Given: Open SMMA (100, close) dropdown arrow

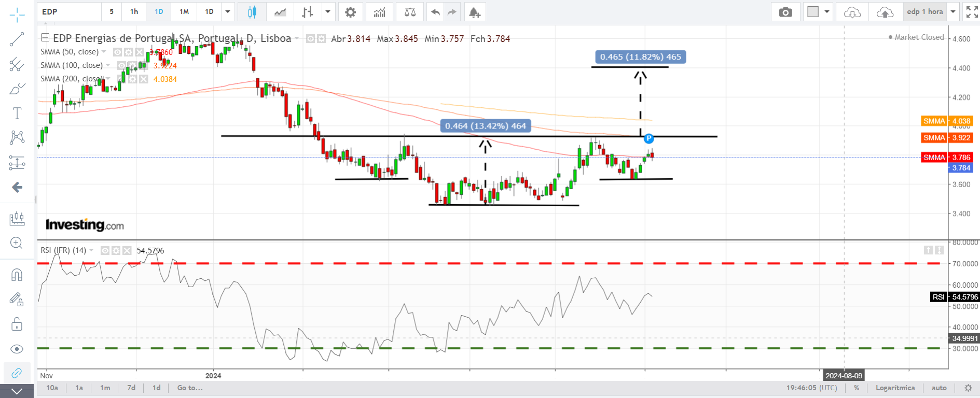Looking at the screenshot, I should coord(108,65).
